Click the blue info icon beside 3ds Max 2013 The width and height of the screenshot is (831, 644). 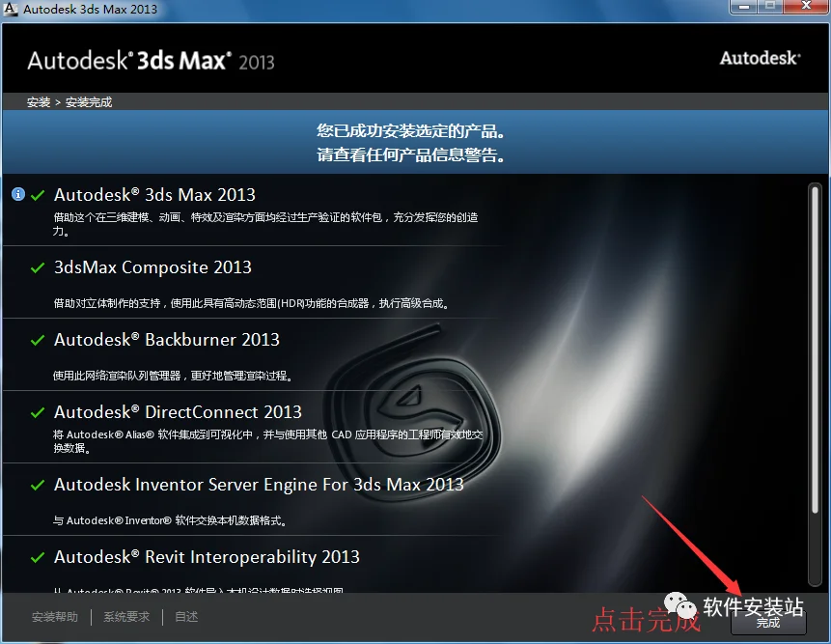[18, 194]
